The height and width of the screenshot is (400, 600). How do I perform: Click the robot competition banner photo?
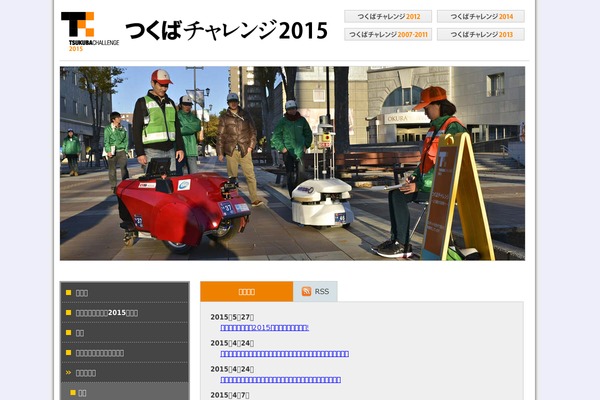pyautogui.click(x=292, y=163)
